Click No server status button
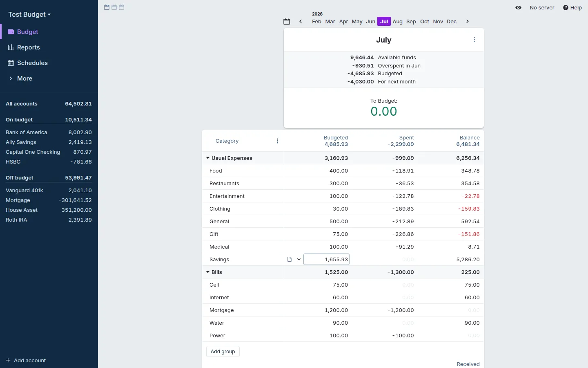The height and width of the screenshot is (368, 588). (x=542, y=8)
